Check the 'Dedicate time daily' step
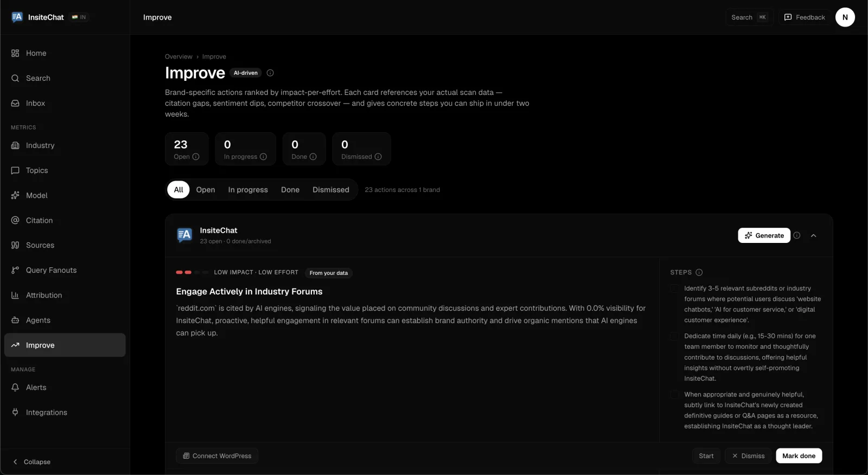The width and height of the screenshot is (868, 475). pyautogui.click(x=674, y=336)
